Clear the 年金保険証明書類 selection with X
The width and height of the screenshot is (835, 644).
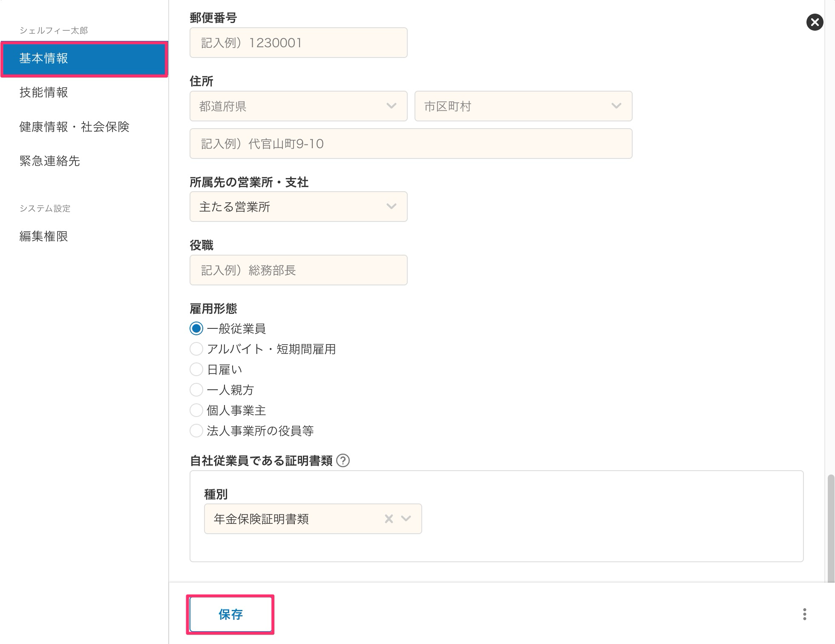coord(389,519)
